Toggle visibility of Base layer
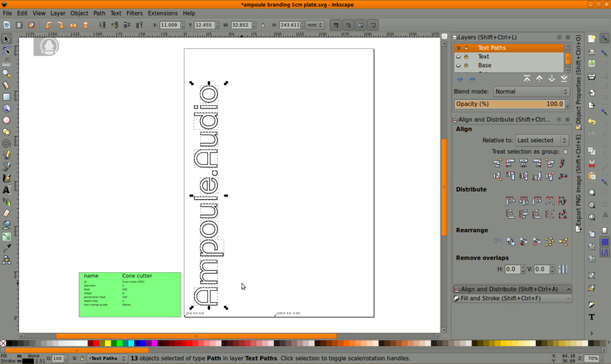Viewport: 611px width, 364px height. click(x=458, y=66)
